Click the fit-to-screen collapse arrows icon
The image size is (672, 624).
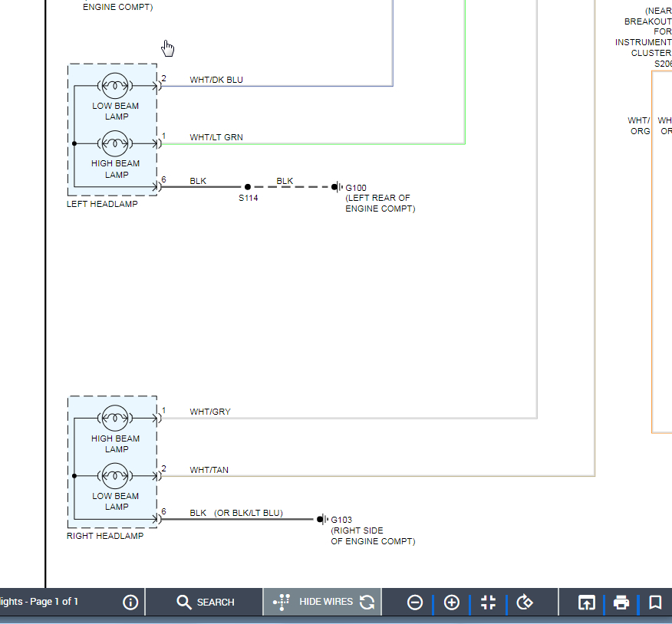click(489, 603)
